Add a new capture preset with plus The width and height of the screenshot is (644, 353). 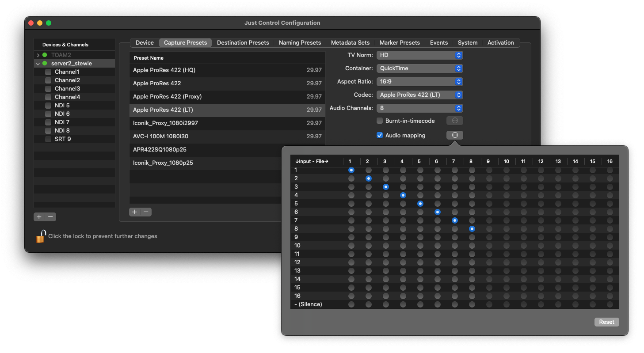[x=135, y=212]
